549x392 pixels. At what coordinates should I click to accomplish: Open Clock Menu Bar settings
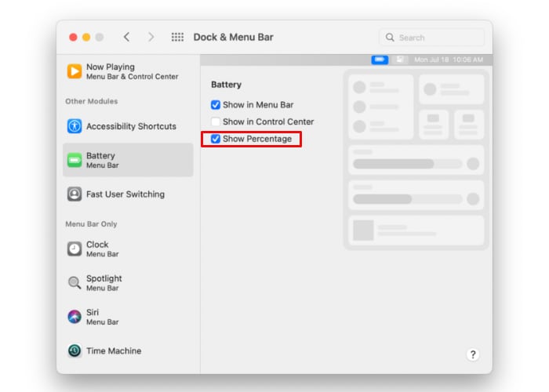[x=128, y=249]
